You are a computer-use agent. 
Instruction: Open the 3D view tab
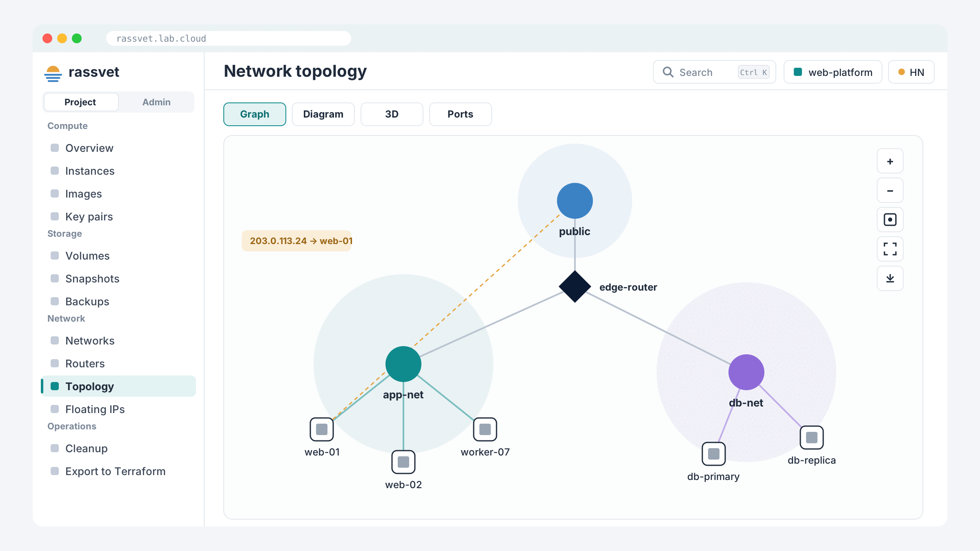392,114
